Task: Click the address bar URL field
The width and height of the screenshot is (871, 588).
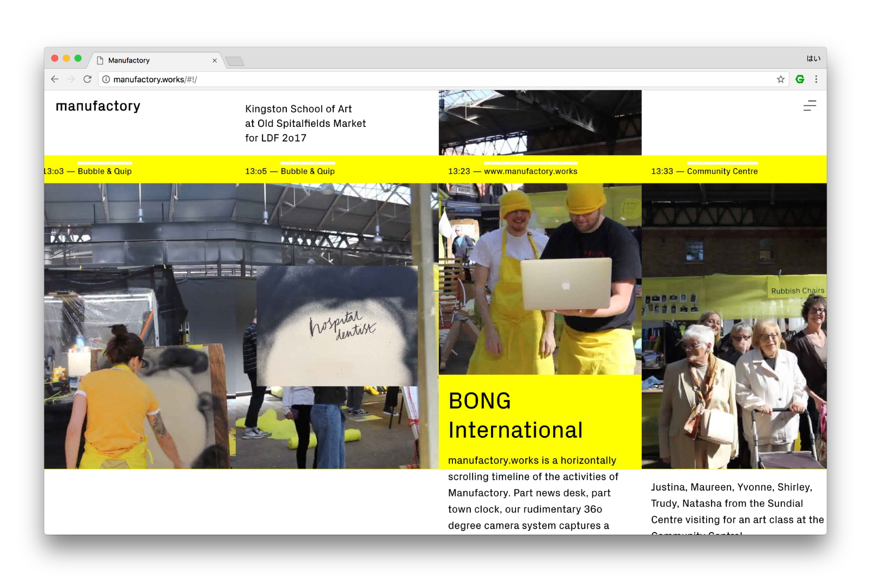Action: pyautogui.click(x=436, y=79)
